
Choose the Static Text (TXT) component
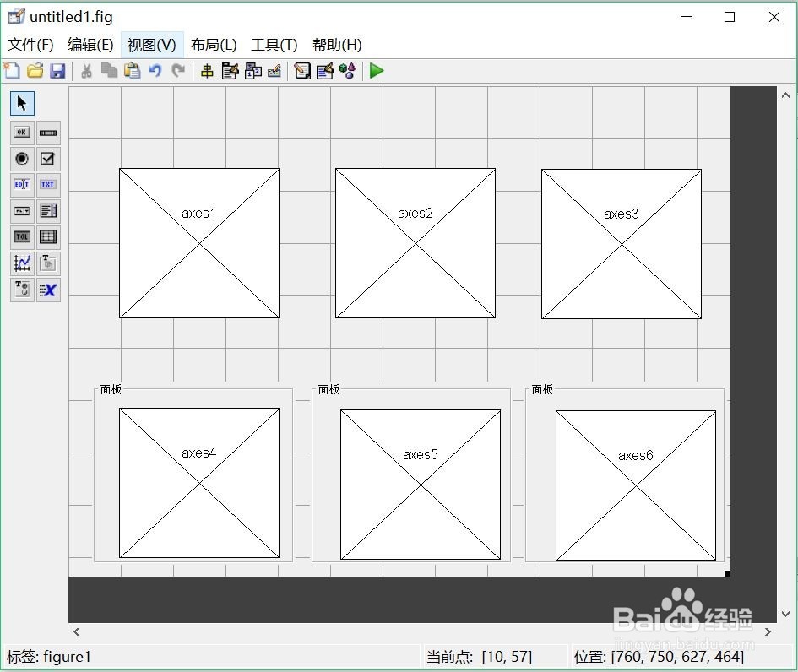point(48,185)
